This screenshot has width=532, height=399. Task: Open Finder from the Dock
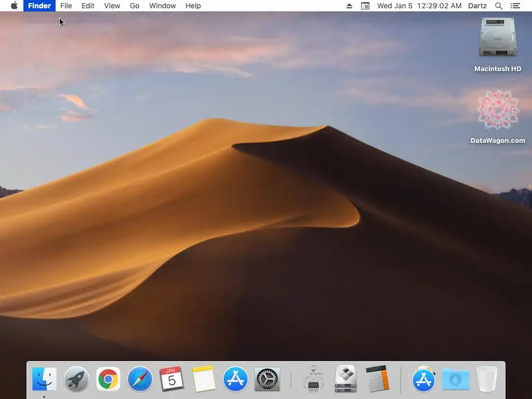tap(44, 379)
